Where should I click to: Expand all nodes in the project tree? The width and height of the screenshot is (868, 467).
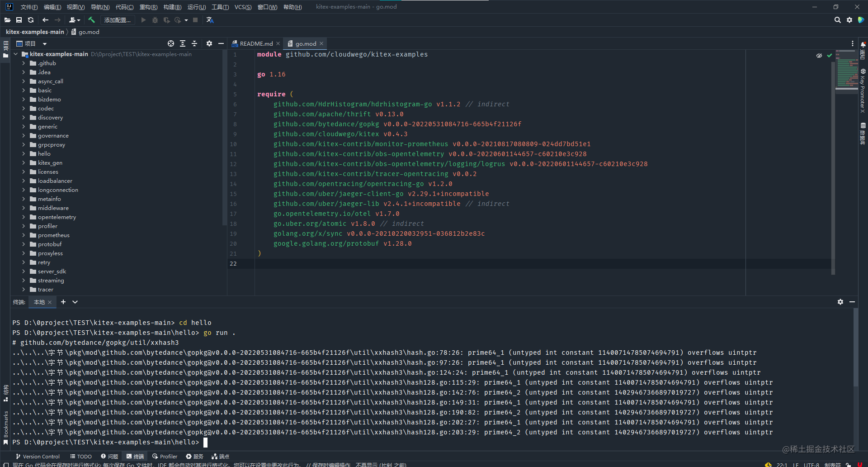(183, 43)
